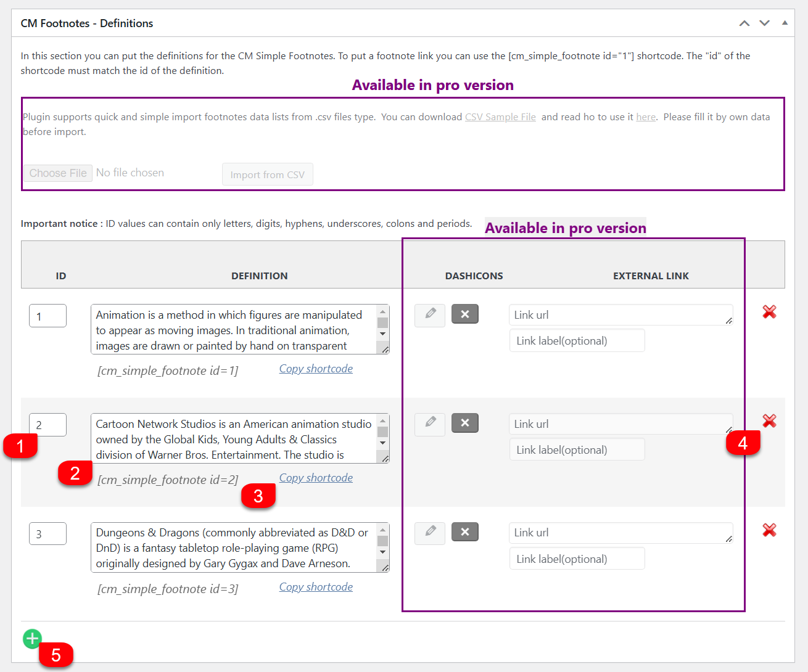Click the EXTERNAL LINK column header
This screenshot has width=808, height=672.
[651, 276]
